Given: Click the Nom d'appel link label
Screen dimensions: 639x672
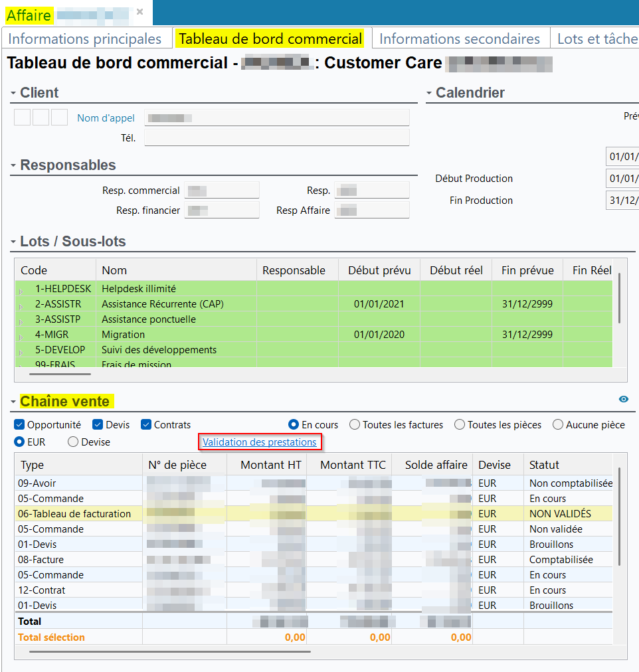Looking at the screenshot, I should 106,118.
